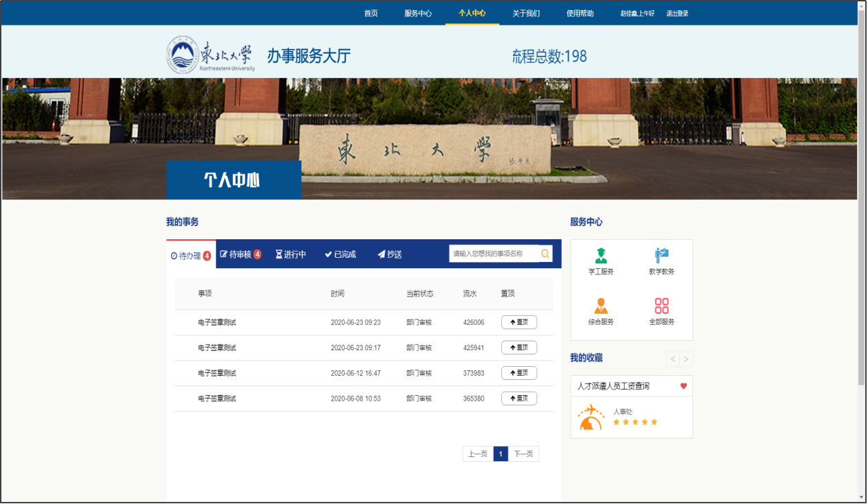
Task: Click the 人事处 service sunrise icon
Action: (x=590, y=418)
